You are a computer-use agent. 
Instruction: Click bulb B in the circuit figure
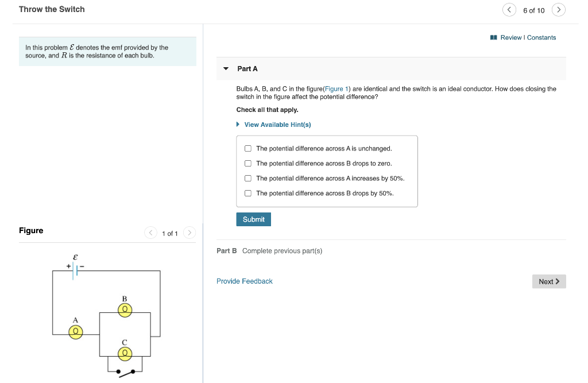click(x=125, y=310)
